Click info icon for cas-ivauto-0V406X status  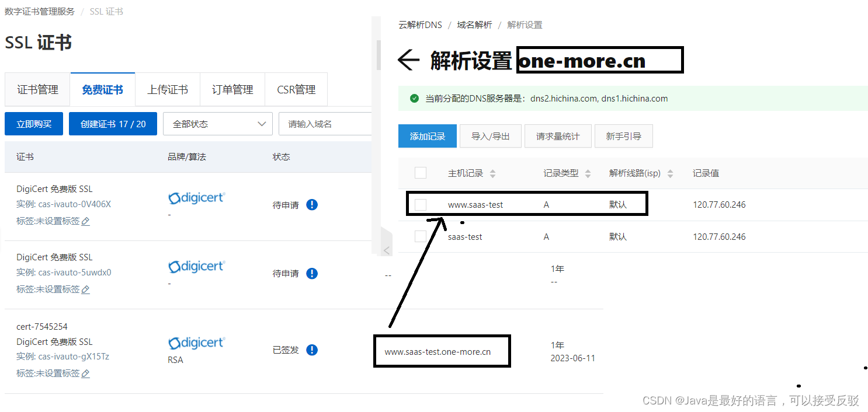tap(312, 205)
